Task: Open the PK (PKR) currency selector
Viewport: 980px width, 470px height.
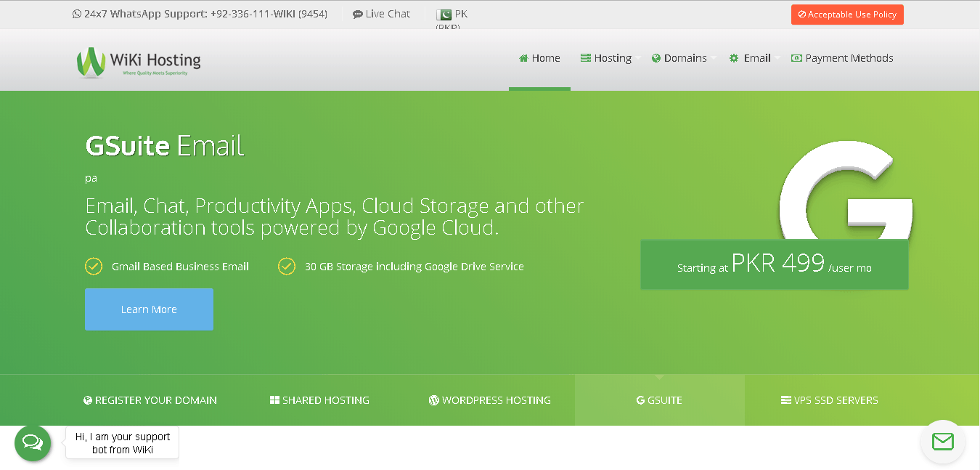Action: [x=452, y=20]
